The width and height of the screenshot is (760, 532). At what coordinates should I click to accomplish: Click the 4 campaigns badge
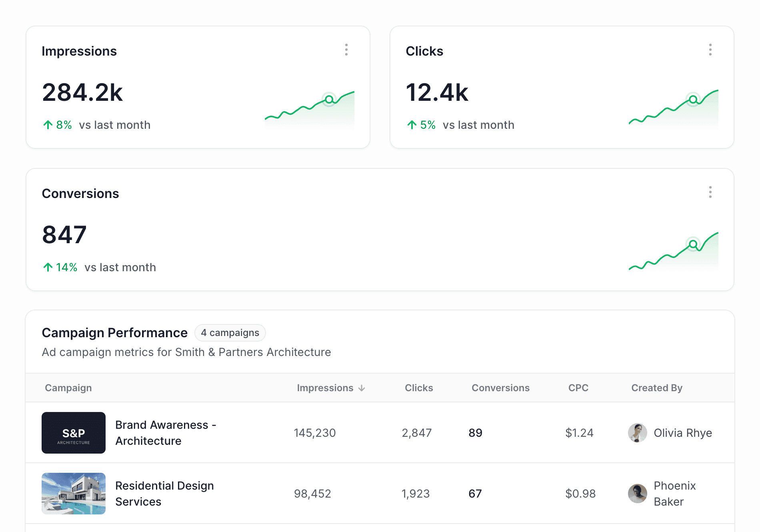point(230,332)
